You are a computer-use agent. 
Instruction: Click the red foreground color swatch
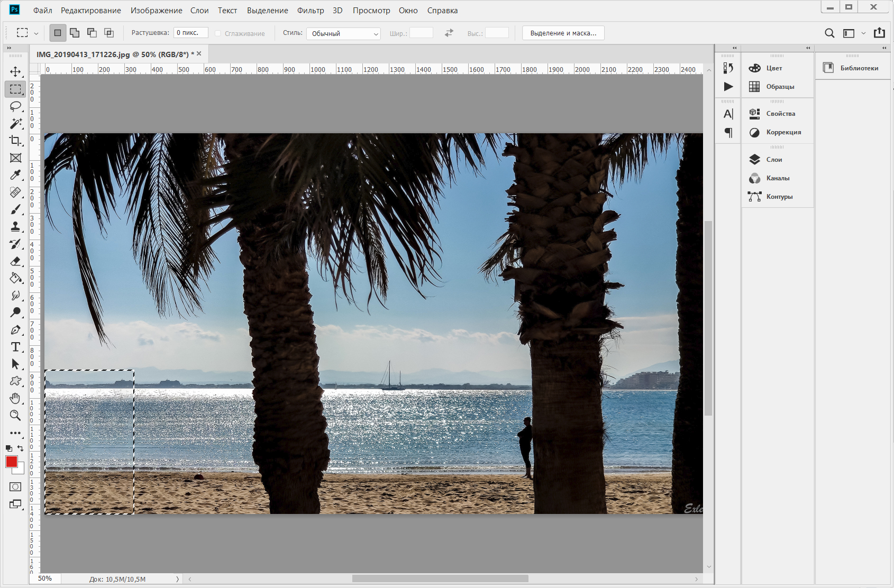[11, 462]
